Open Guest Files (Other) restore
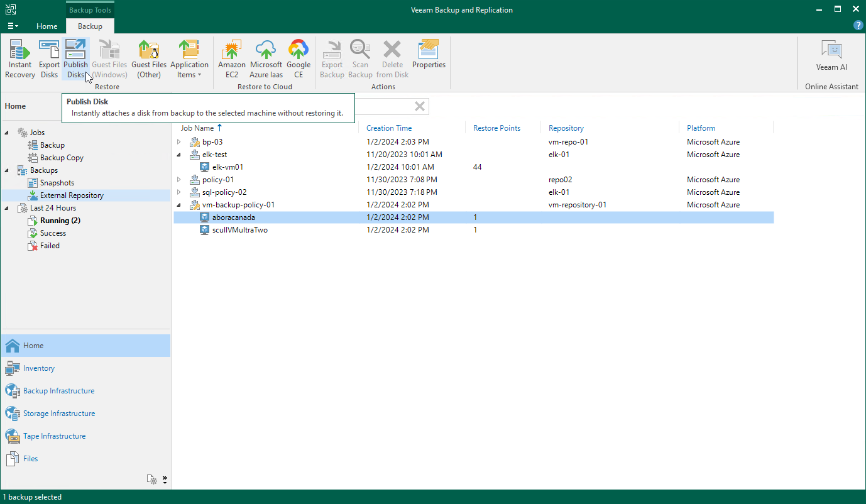 click(149, 59)
